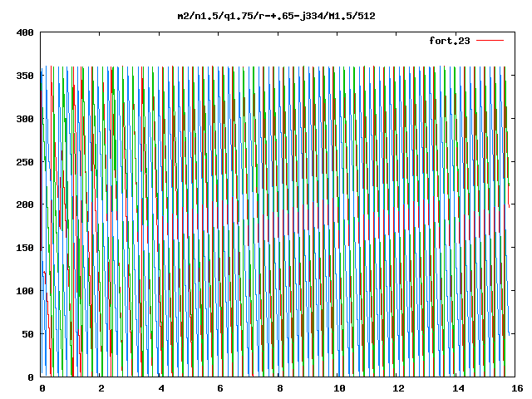Viewport: 532px width, 399px height.
Task: Click the x-axis label 8
Action: [280, 388]
